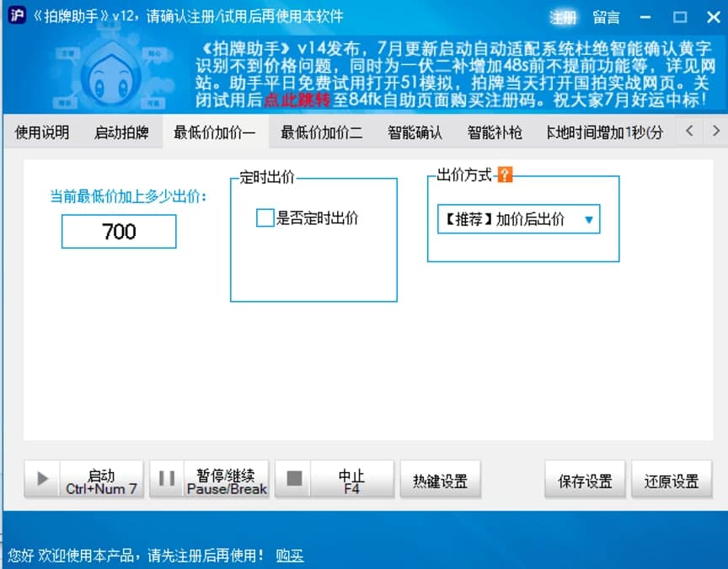The width and height of the screenshot is (728, 569).
Task: Select the bid amount field showing 700
Action: (118, 234)
